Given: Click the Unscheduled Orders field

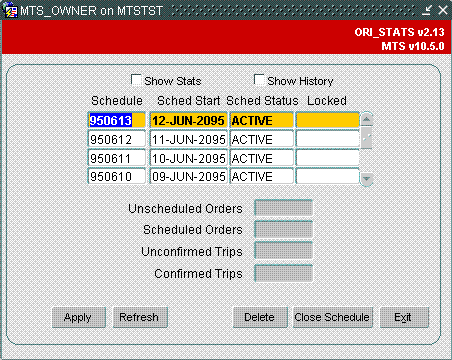Looking at the screenshot, I should coord(284,208).
